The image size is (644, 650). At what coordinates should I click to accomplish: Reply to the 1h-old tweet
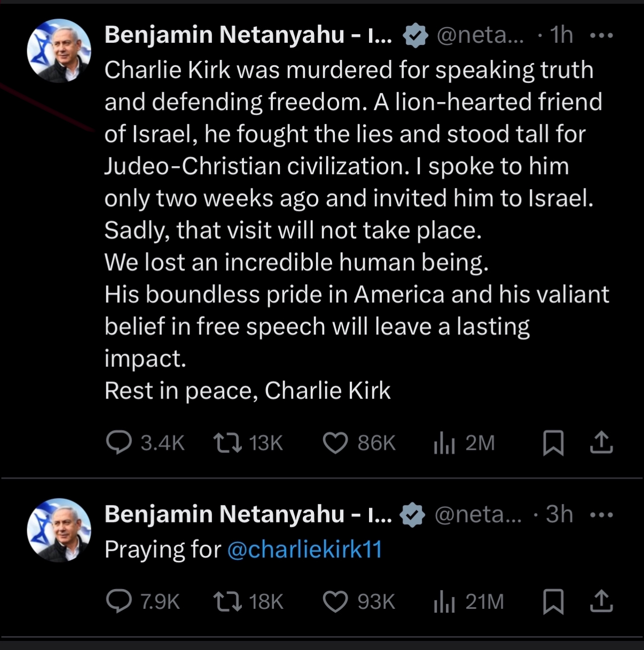119,443
